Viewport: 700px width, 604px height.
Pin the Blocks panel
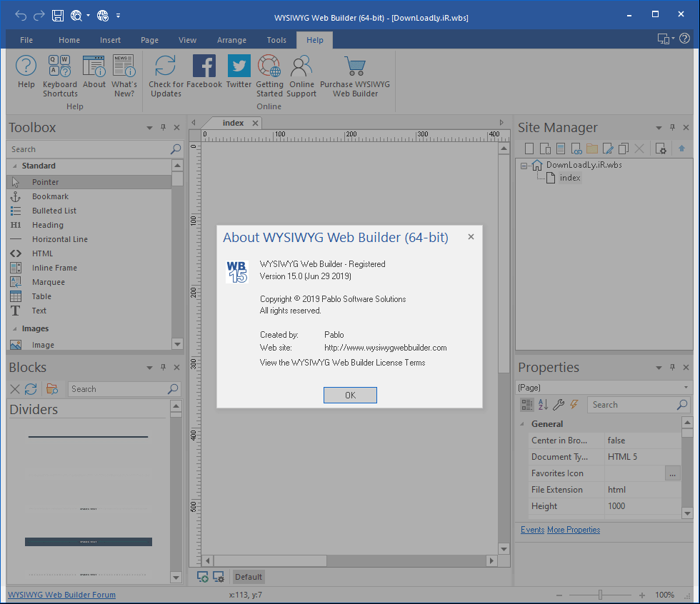pyautogui.click(x=164, y=367)
